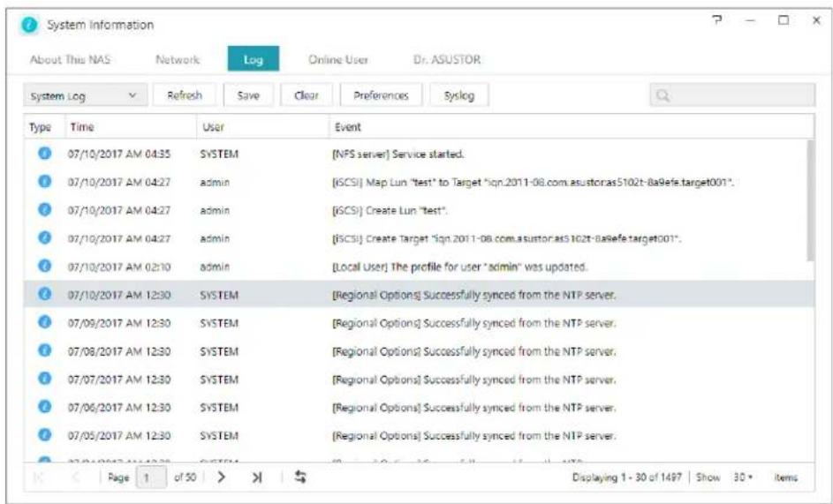The image size is (833, 504).
Task: Click the search magnifier icon
Action: (x=663, y=95)
